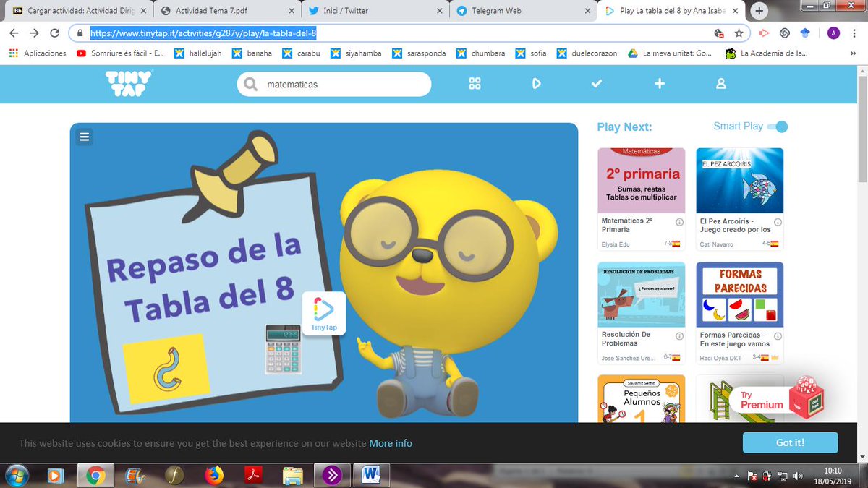
Task: Open the TinyTap explore games grid icon
Action: click(x=475, y=84)
